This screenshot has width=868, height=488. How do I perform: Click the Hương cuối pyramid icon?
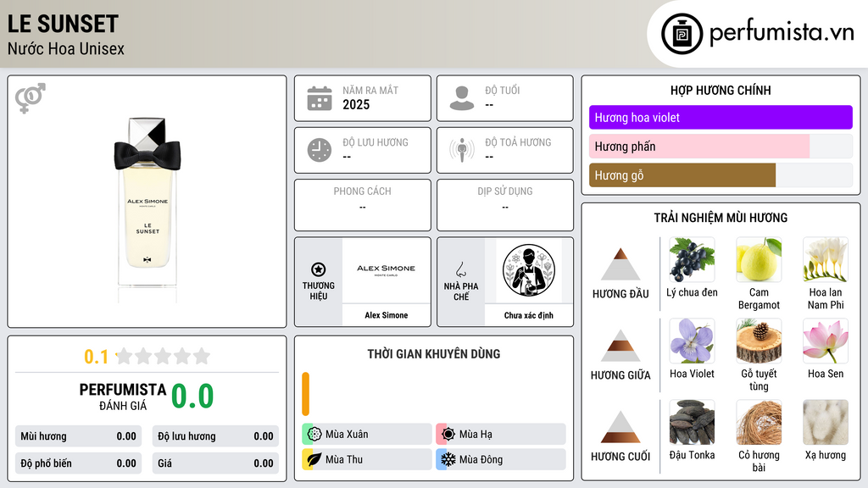620,427
